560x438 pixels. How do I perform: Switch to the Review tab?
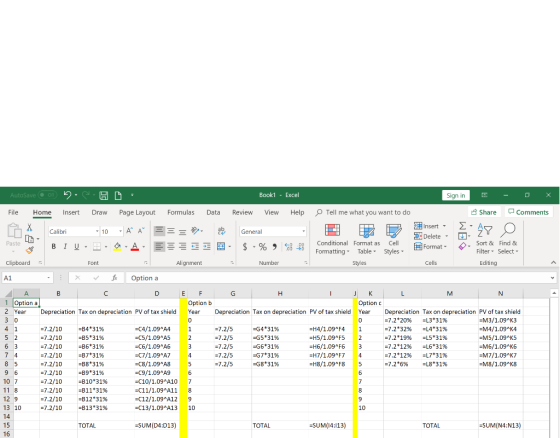[242, 212]
